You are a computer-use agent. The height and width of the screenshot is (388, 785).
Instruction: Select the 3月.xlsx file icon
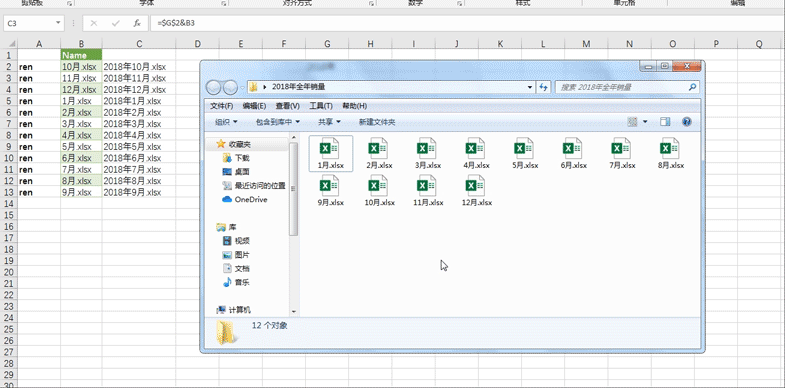pos(427,149)
